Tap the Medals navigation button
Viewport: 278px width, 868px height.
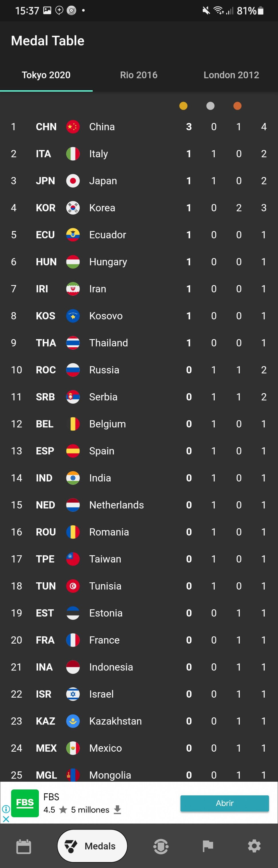pyautogui.click(x=92, y=846)
